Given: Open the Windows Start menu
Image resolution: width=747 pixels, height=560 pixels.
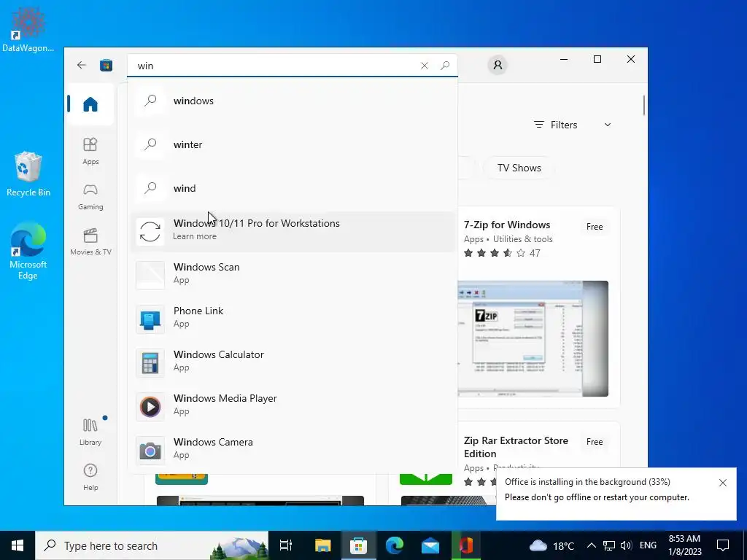Looking at the screenshot, I should pos(18,545).
